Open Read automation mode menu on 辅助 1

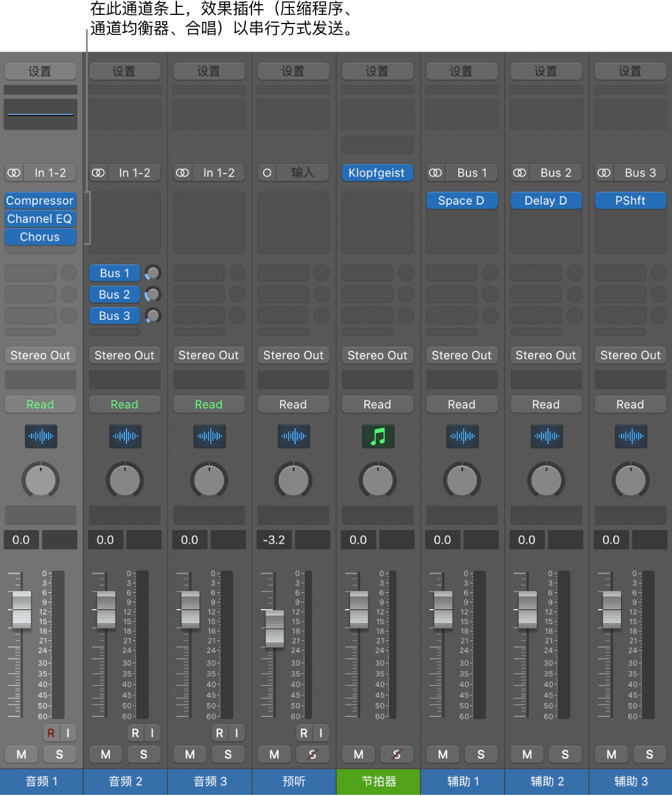[x=462, y=405]
